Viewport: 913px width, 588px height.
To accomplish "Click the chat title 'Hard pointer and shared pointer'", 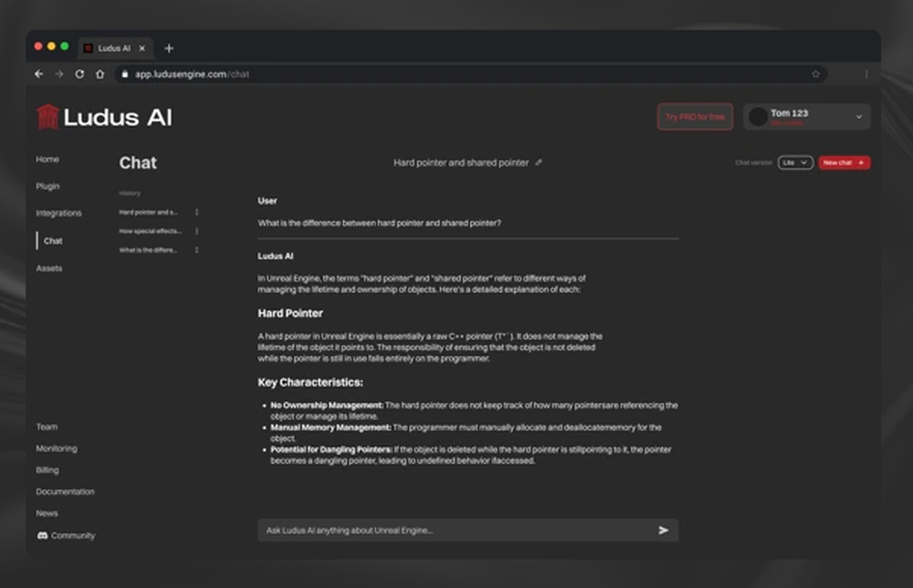I will pyautogui.click(x=461, y=163).
